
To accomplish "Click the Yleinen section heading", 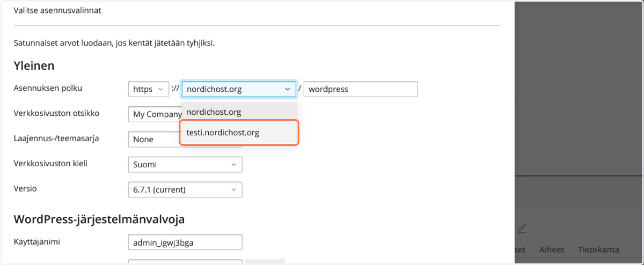I will coord(34,66).
